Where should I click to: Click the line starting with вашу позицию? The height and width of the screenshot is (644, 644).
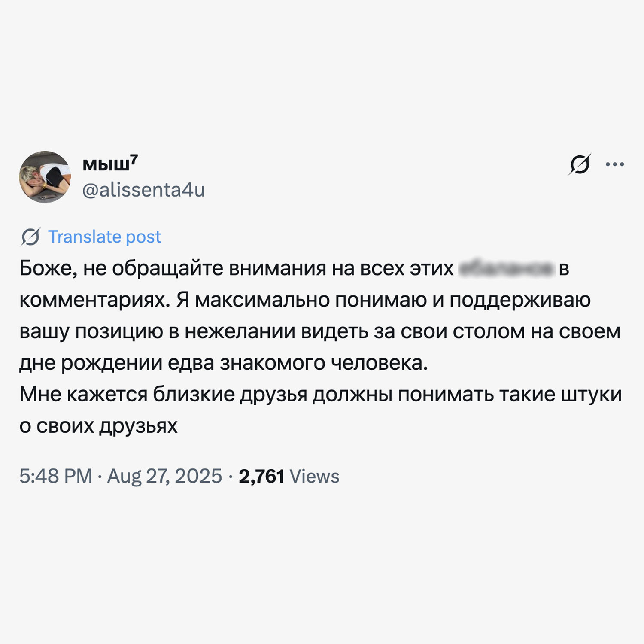[320, 331]
